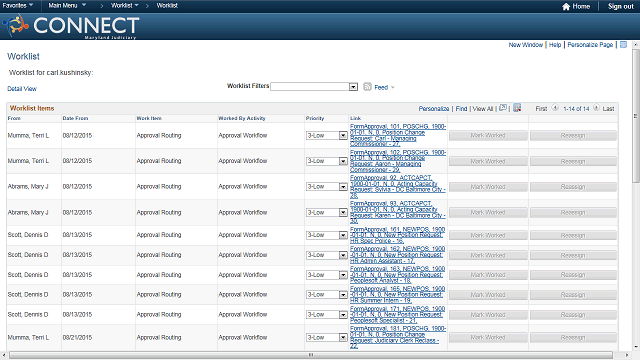Show previous rows arrow next to First
Viewport: 640px width, 360px height.
555,108
